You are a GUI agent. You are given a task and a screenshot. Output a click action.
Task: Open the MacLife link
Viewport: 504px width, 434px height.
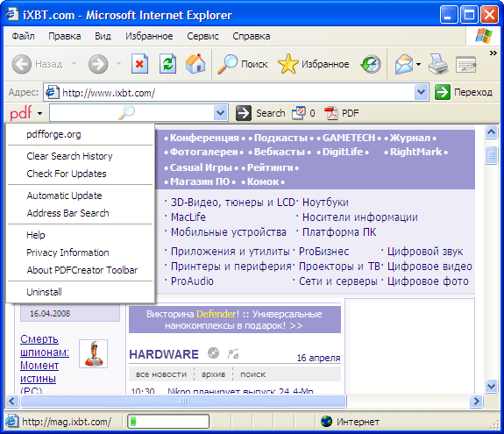188,217
